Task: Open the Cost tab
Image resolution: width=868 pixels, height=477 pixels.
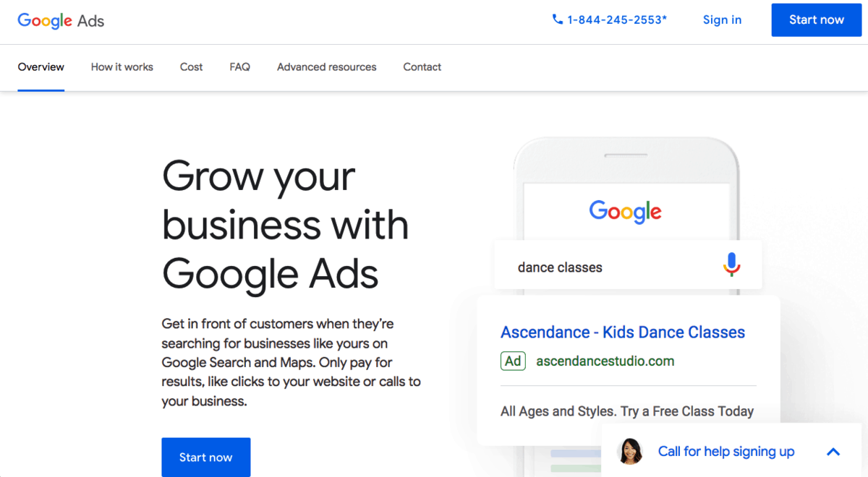Action: coord(192,67)
